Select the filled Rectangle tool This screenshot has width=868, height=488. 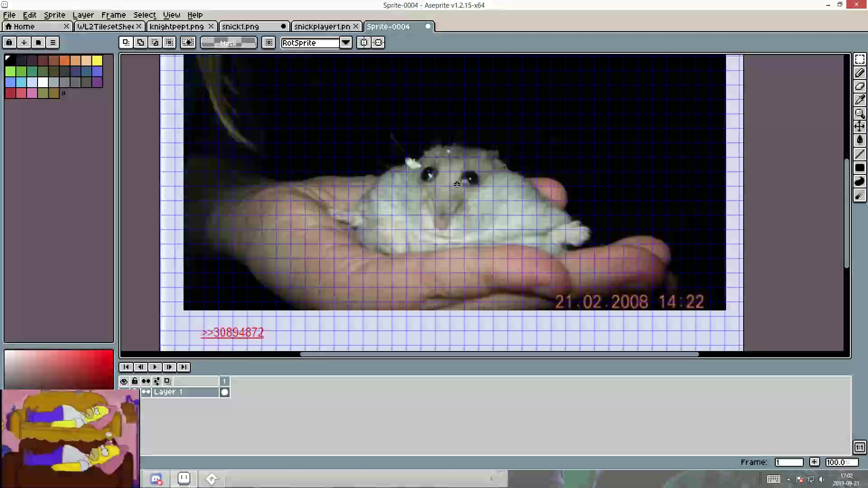pos(859,168)
